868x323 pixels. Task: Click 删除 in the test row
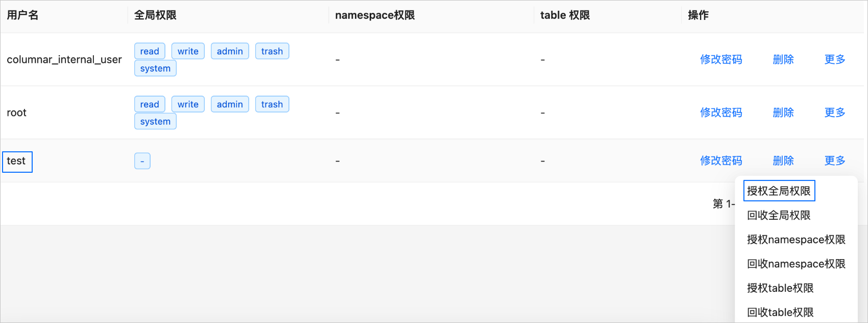(x=783, y=160)
